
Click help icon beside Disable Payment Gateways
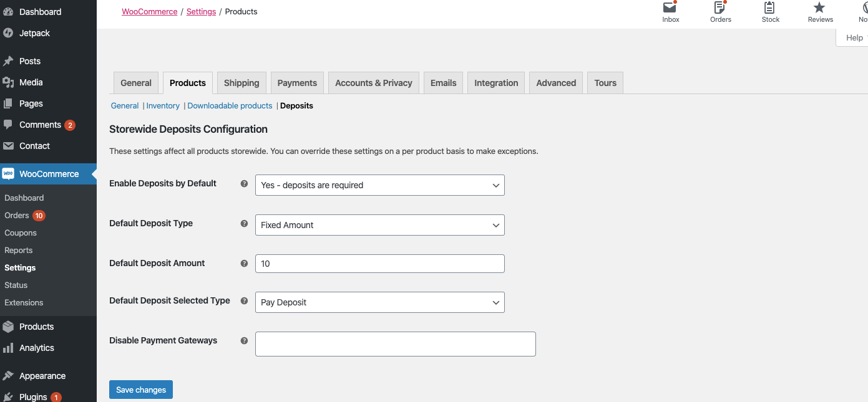(x=244, y=341)
